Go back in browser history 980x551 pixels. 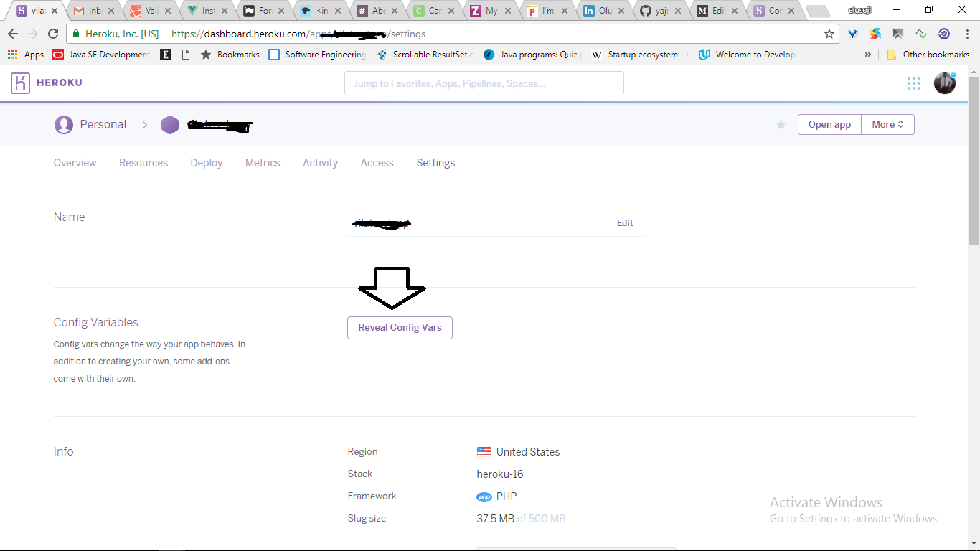tap(13, 34)
